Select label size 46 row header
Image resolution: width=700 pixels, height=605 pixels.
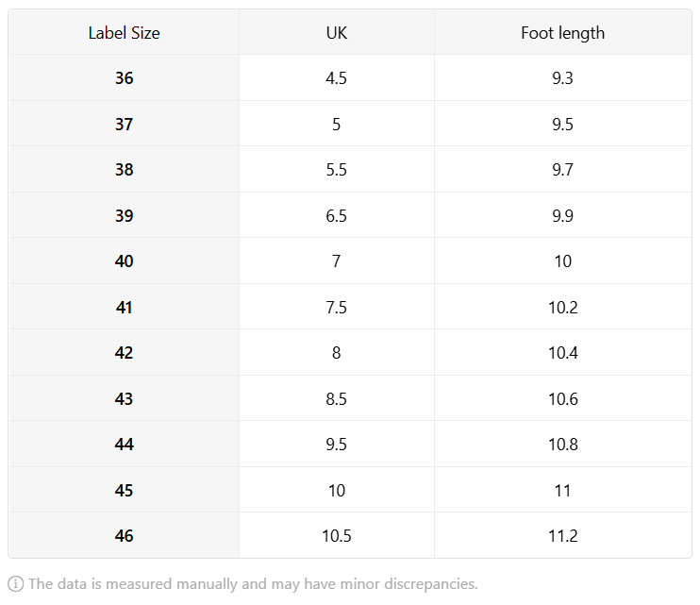pyautogui.click(x=124, y=535)
